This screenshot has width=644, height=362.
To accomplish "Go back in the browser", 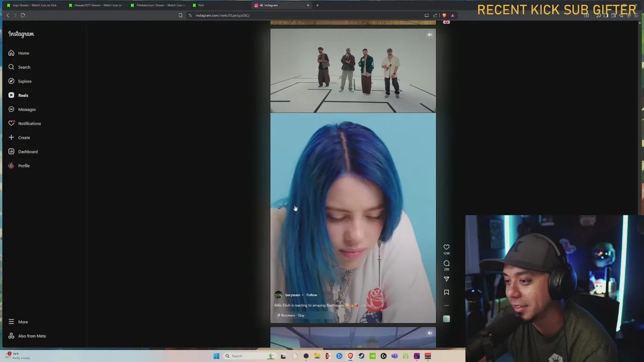I will pos(8,15).
